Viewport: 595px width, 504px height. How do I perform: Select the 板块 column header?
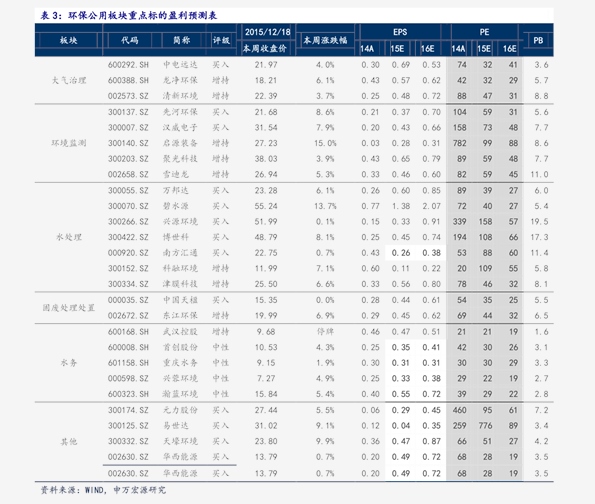click(69, 40)
